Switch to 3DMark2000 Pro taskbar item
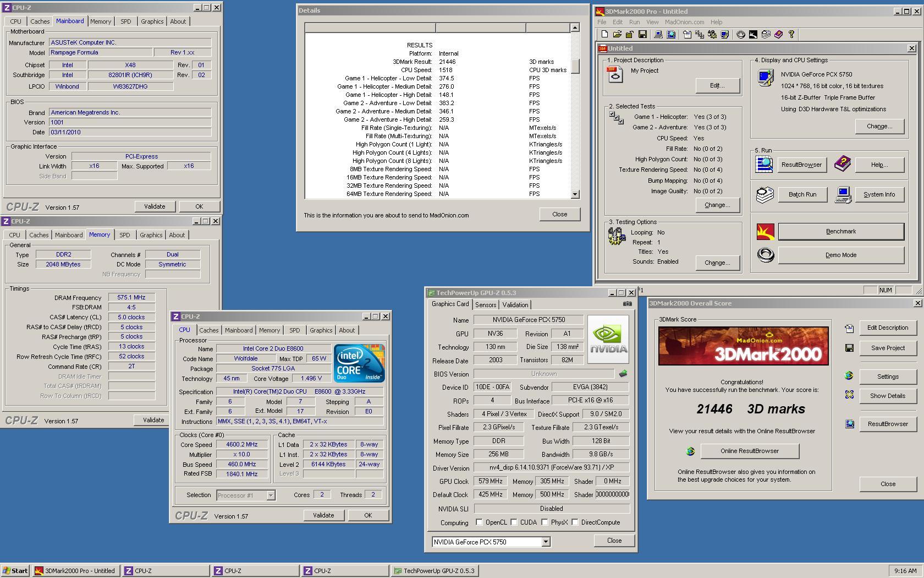The height and width of the screenshot is (578, 924). [75, 571]
